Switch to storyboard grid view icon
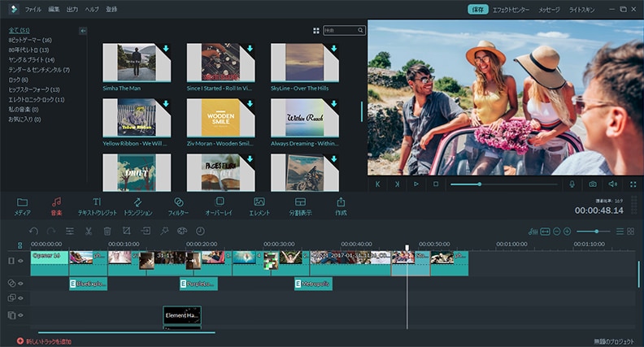Screen dimensions: 644x347 631,232
